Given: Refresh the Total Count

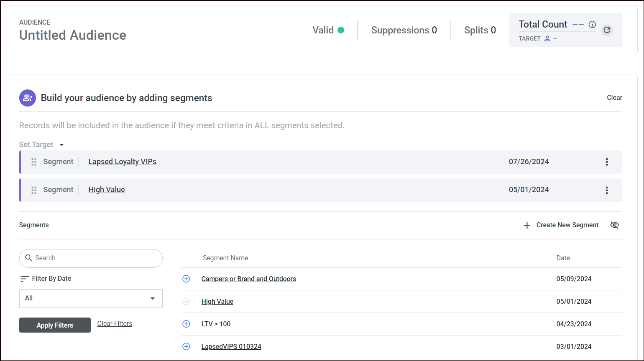Looking at the screenshot, I should click(x=607, y=30).
